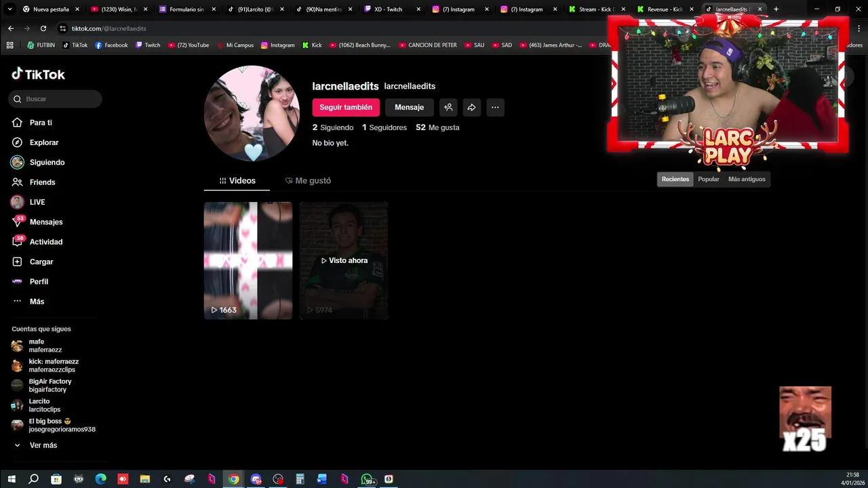Viewport: 868px width, 488px height.
Task: Click the Mensaje button
Action: [410, 107]
